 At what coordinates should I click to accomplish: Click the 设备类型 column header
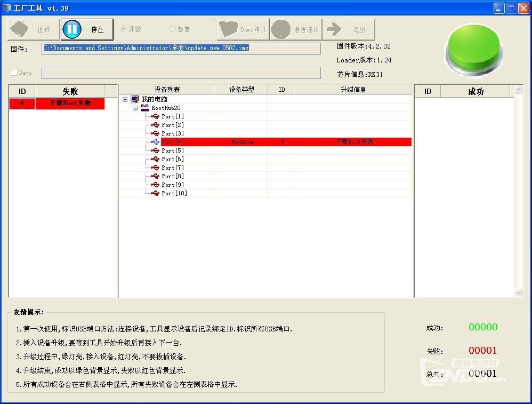[x=241, y=90]
